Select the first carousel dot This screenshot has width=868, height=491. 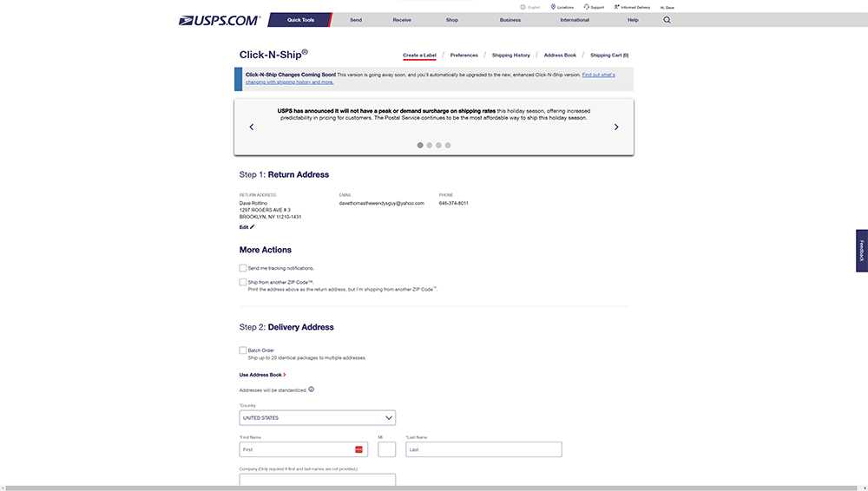pos(420,145)
